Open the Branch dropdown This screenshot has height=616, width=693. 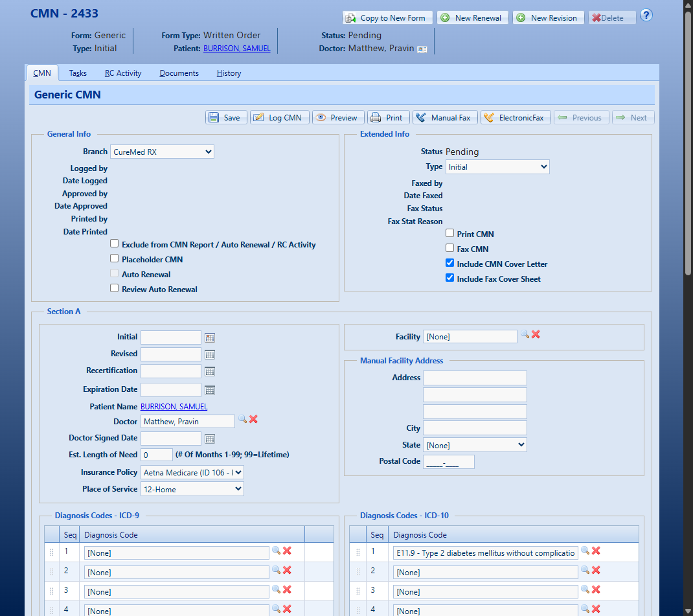(x=162, y=152)
